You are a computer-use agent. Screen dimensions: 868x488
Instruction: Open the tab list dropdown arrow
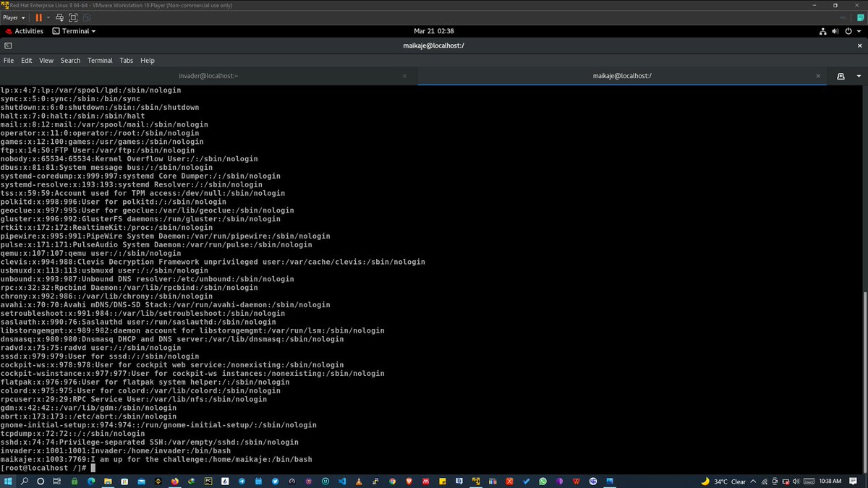pyautogui.click(x=859, y=76)
